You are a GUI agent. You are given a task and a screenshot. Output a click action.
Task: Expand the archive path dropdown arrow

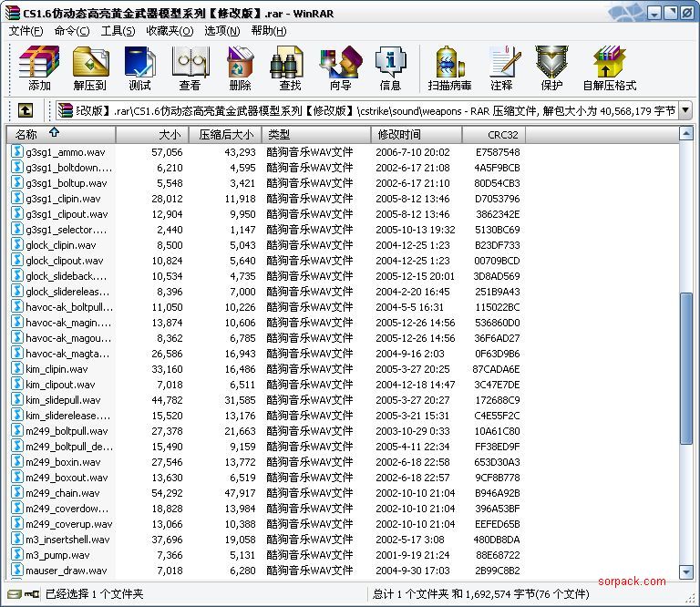(x=685, y=110)
